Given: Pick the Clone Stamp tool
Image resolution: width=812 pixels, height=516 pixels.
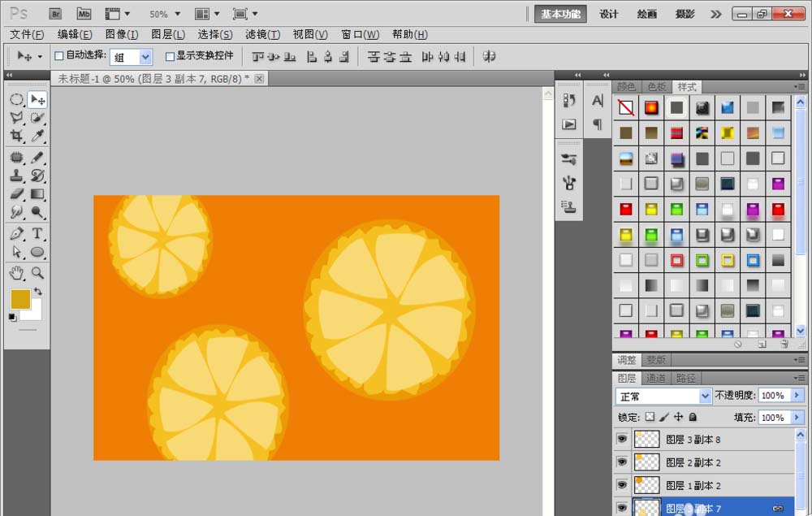Looking at the screenshot, I should (16, 176).
